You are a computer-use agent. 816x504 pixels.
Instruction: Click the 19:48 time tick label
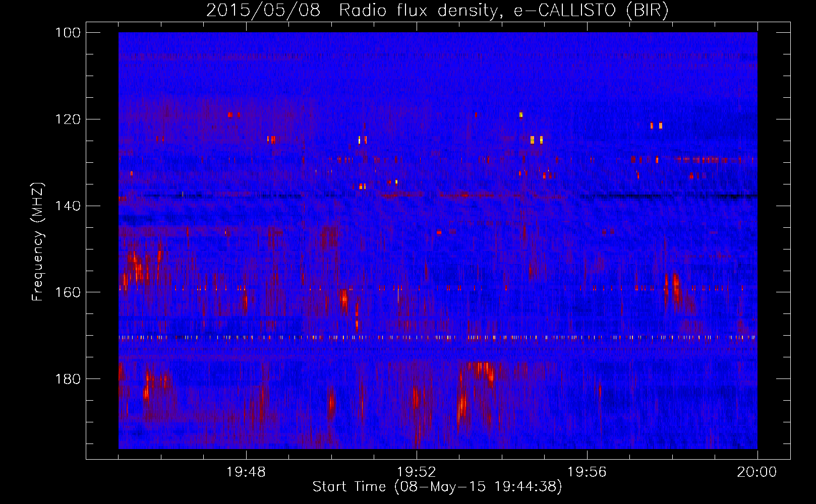(246, 472)
